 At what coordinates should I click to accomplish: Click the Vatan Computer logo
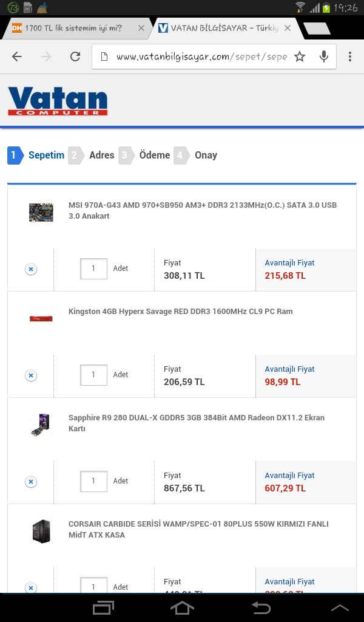[58, 101]
